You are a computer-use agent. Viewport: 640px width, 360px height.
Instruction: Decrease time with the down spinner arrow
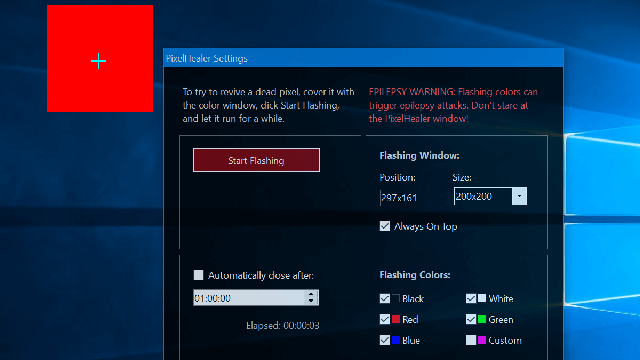pos(311,301)
